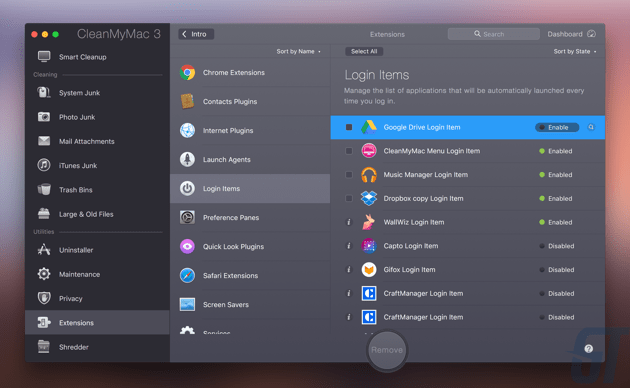Click the Maintenance gear icon

pos(44,274)
